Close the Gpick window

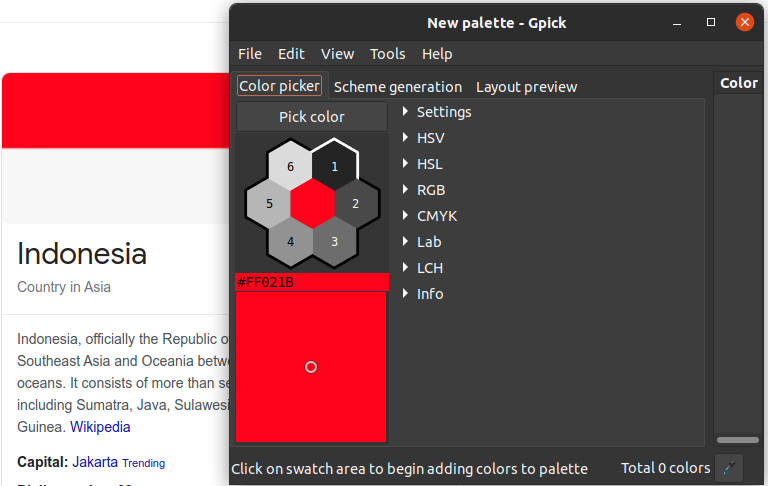click(744, 23)
